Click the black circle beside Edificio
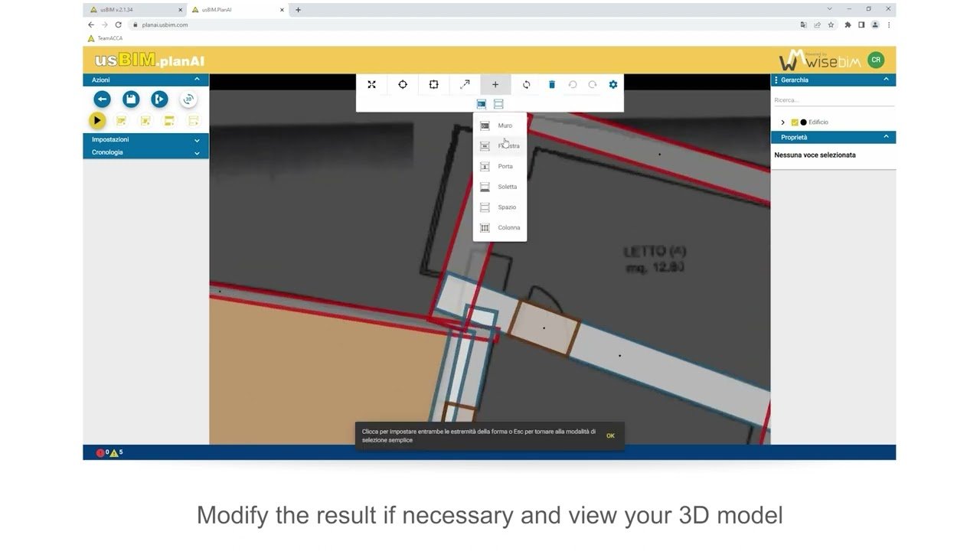This screenshot has height=551, width=980. pyautogui.click(x=803, y=122)
